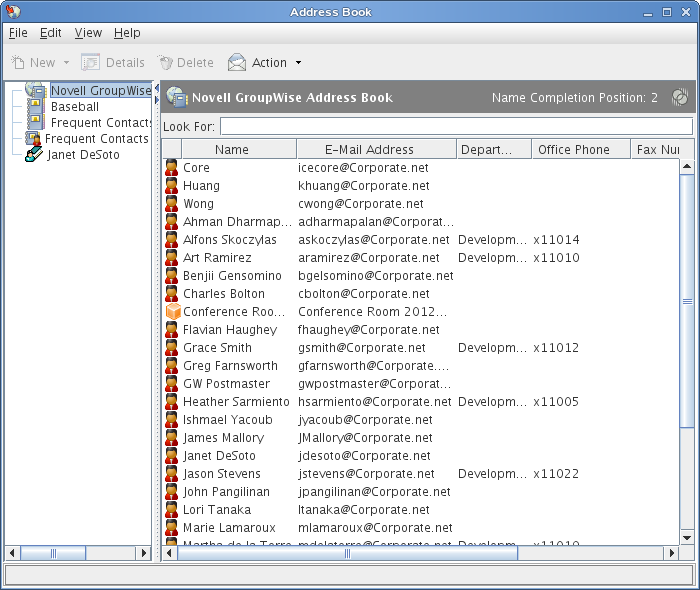Viewport: 700px width, 590px height.
Task: Click the New contact toolbar icon
Action: tap(18, 62)
